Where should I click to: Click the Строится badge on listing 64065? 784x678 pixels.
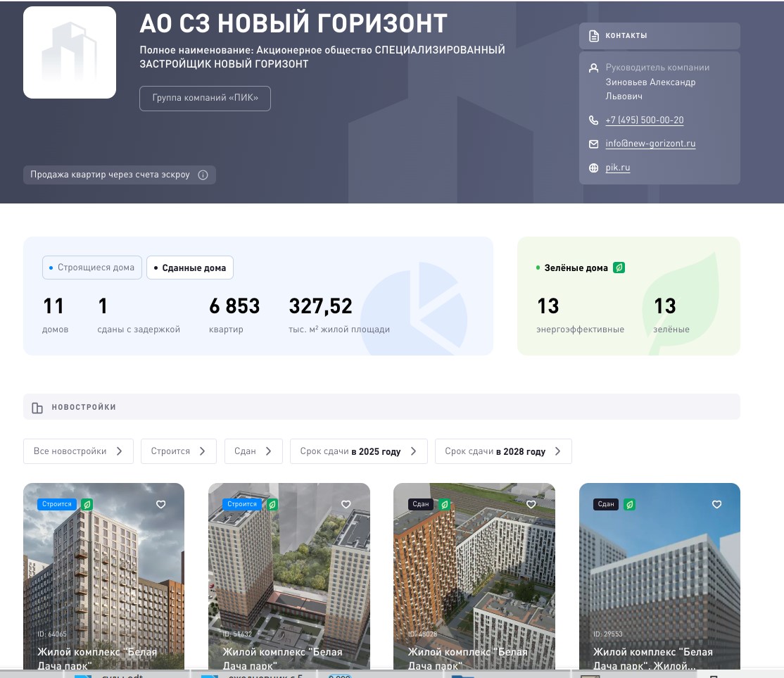point(57,504)
